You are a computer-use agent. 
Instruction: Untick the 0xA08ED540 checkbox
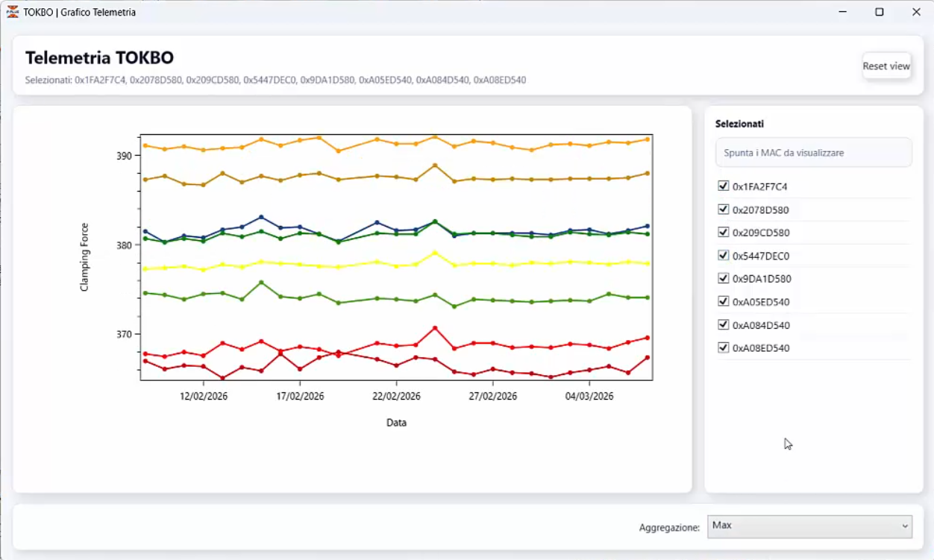click(723, 348)
